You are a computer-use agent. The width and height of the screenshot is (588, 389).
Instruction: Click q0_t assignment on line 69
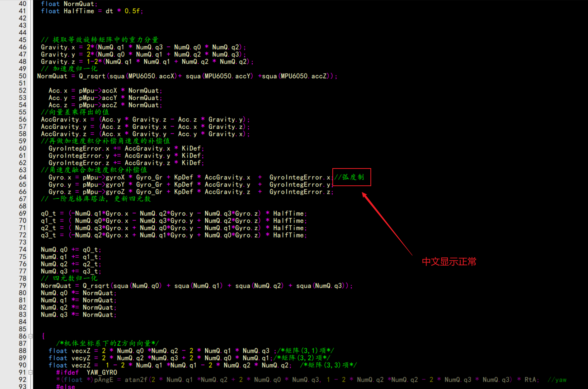(x=48, y=214)
